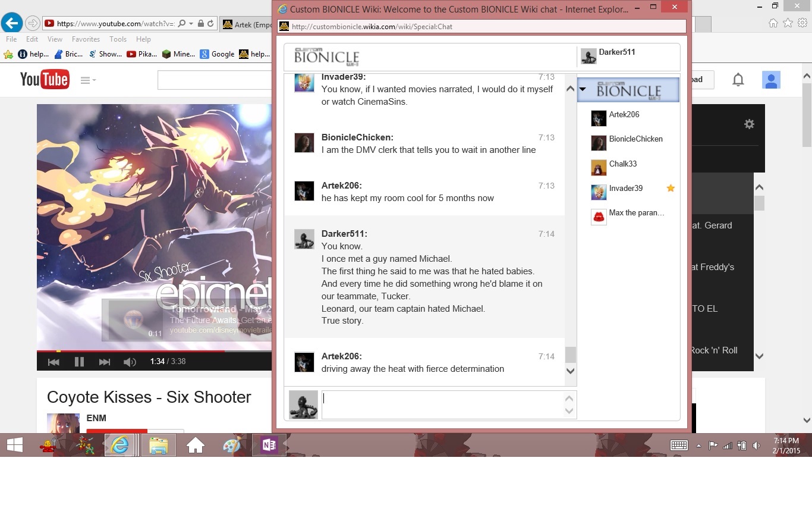Screen dimensions: 812x514
Task: Open the Help menu
Action: pos(143,39)
